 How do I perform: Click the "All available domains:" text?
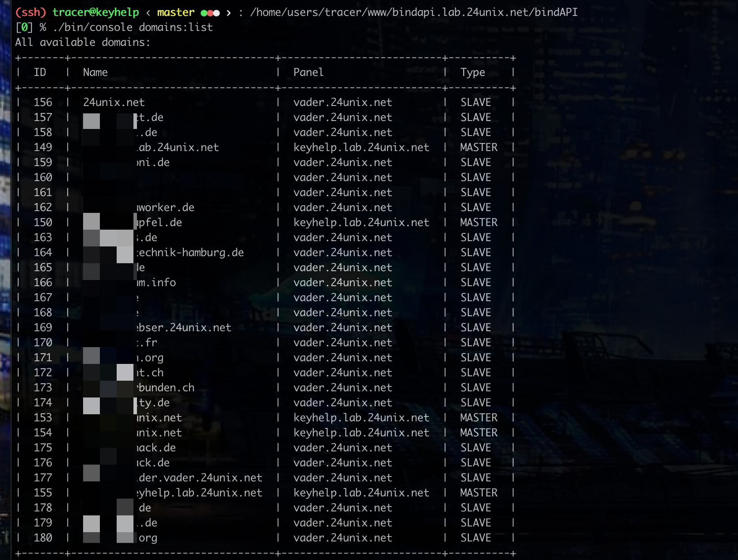click(83, 42)
